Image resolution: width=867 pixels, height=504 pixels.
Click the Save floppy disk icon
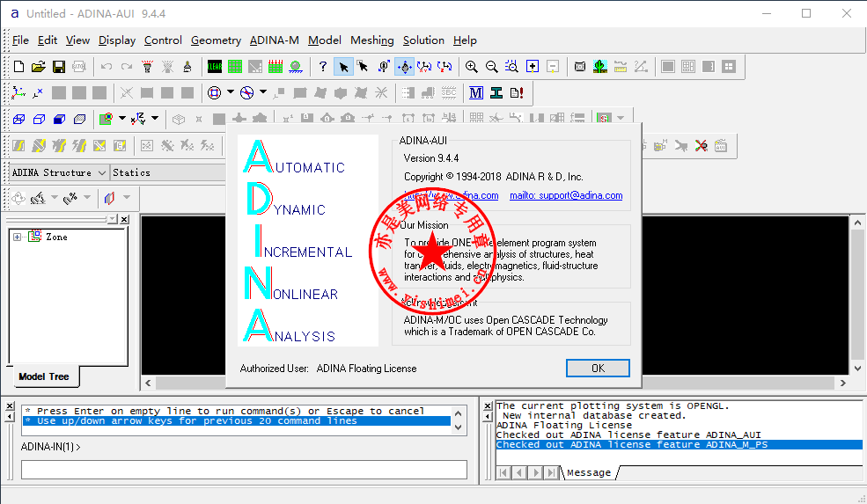tap(59, 67)
